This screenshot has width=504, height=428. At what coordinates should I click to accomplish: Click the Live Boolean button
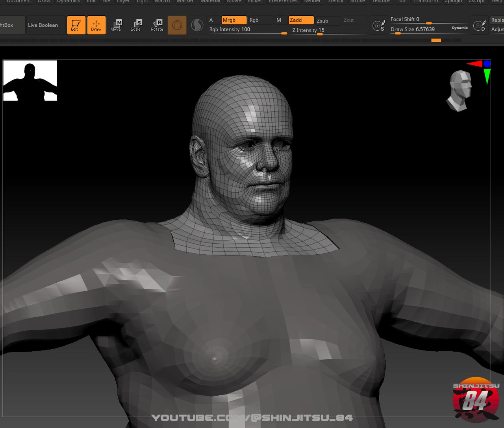point(43,25)
